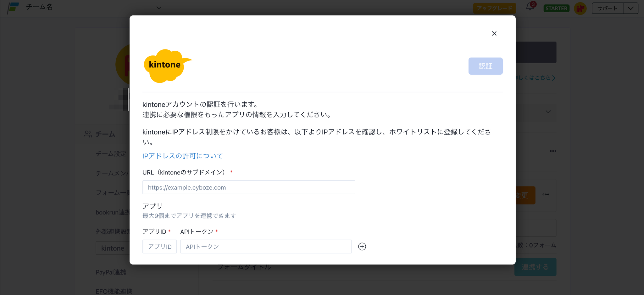Click the 最大9個までアプリを連携できます note
644x295 pixels.
pyautogui.click(x=189, y=216)
